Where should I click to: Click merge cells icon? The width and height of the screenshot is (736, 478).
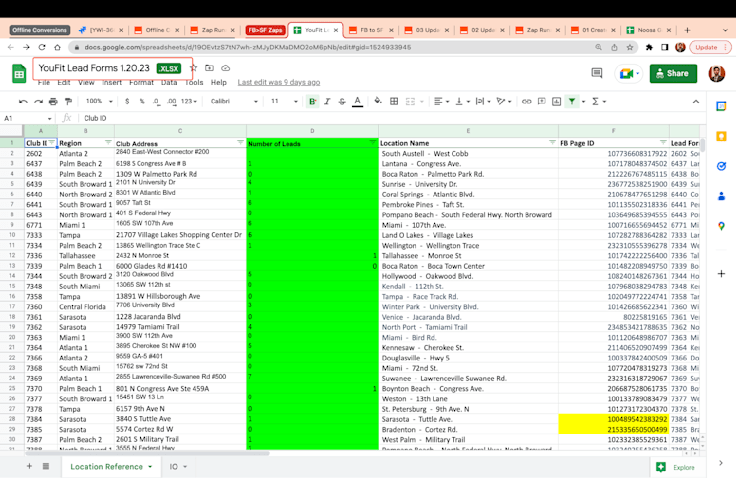(410, 101)
